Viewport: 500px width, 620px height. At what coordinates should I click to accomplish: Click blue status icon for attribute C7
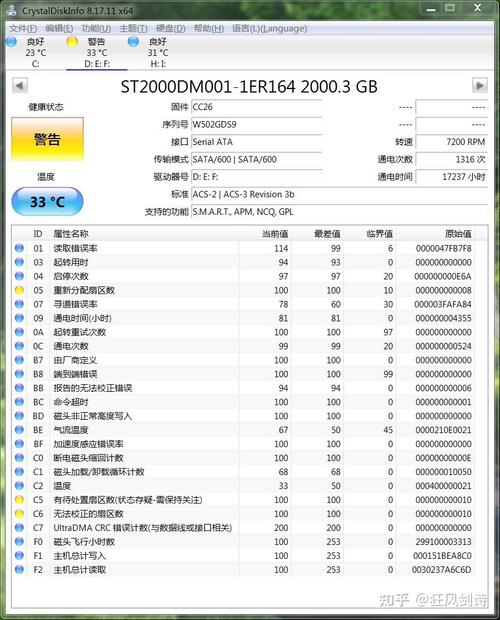coord(19,527)
